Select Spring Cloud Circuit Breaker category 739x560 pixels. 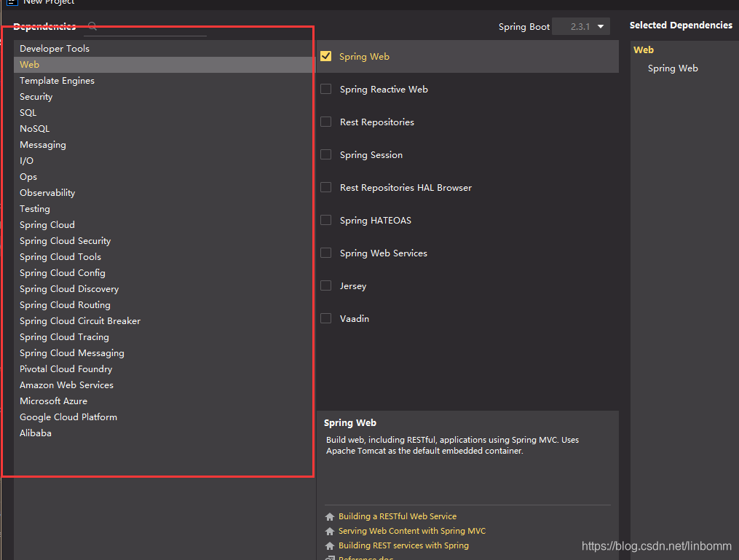(x=164, y=321)
